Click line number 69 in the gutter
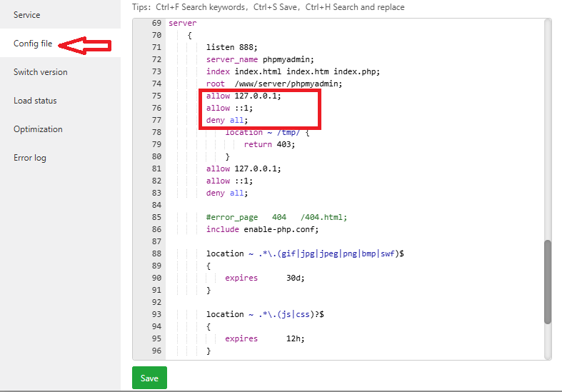 (156, 24)
